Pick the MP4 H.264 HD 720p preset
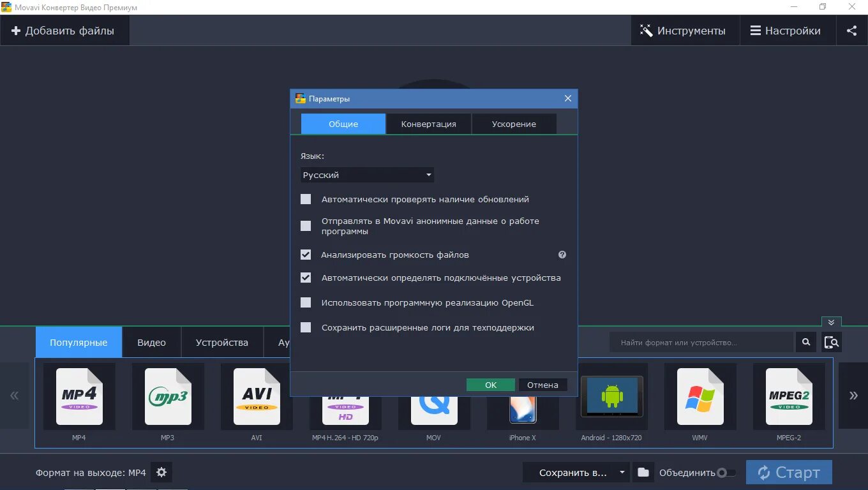This screenshot has height=490, width=868. (x=345, y=413)
